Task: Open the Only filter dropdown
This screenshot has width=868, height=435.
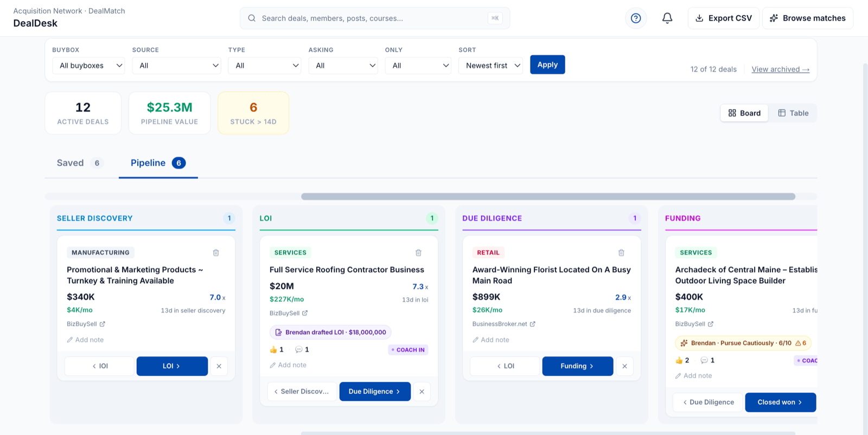Action: [x=418, y=65]
